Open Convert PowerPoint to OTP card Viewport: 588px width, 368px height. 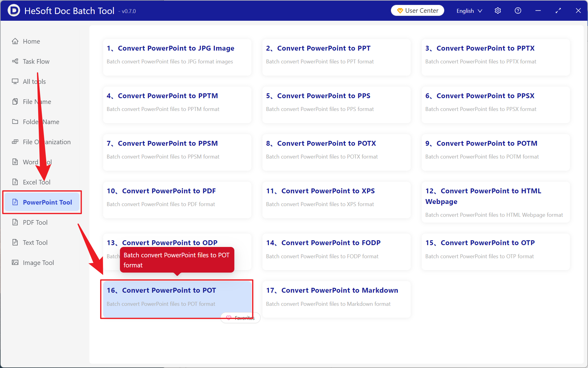tap(496, 252)
